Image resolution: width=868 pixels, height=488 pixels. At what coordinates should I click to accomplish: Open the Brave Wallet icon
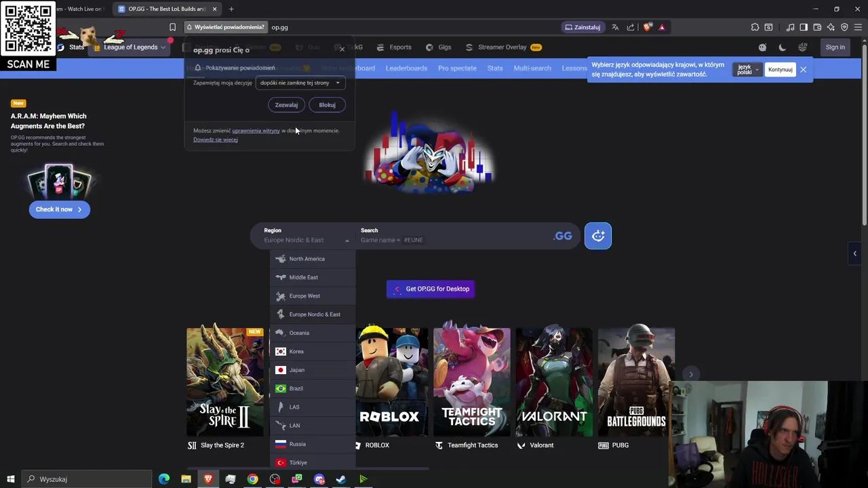[817, 27]
